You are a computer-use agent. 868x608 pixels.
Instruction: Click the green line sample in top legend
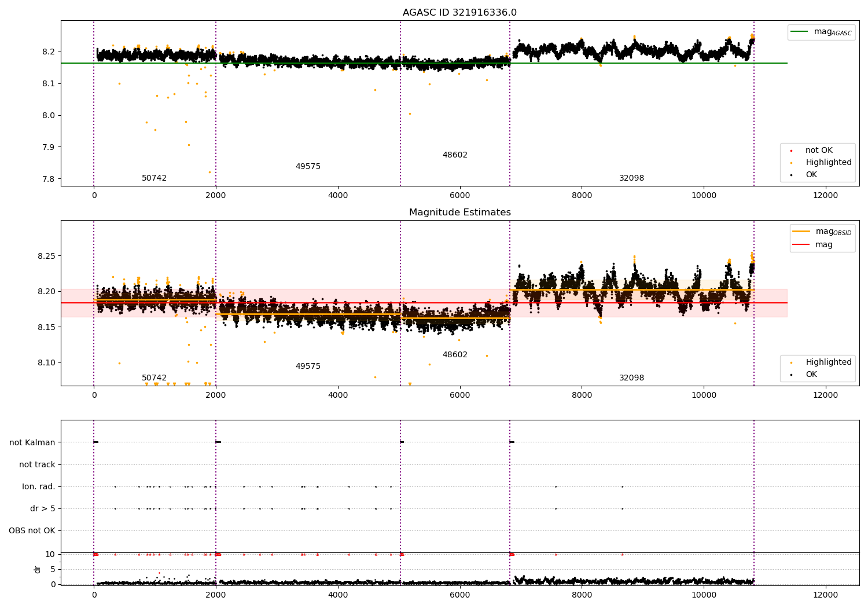tap(800, 32)
